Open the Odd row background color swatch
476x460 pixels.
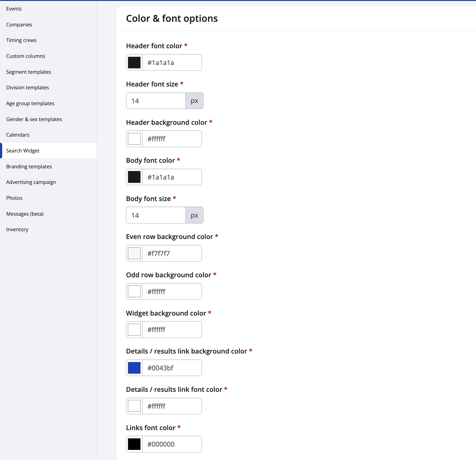coord(134,292)
